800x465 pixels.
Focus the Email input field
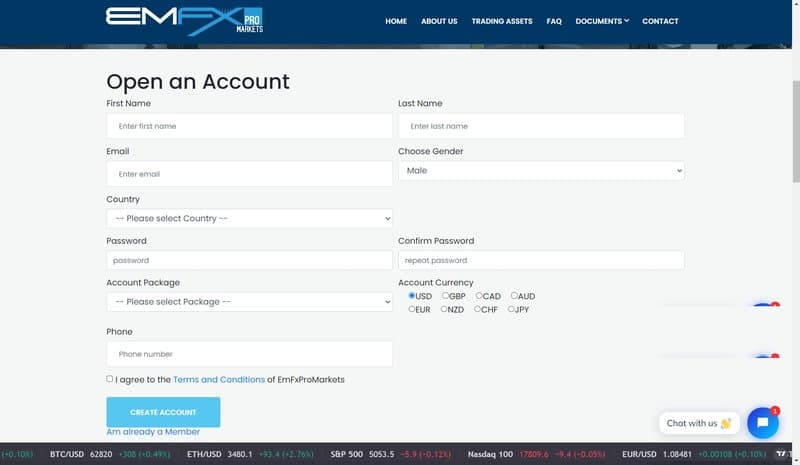point(249,174)
